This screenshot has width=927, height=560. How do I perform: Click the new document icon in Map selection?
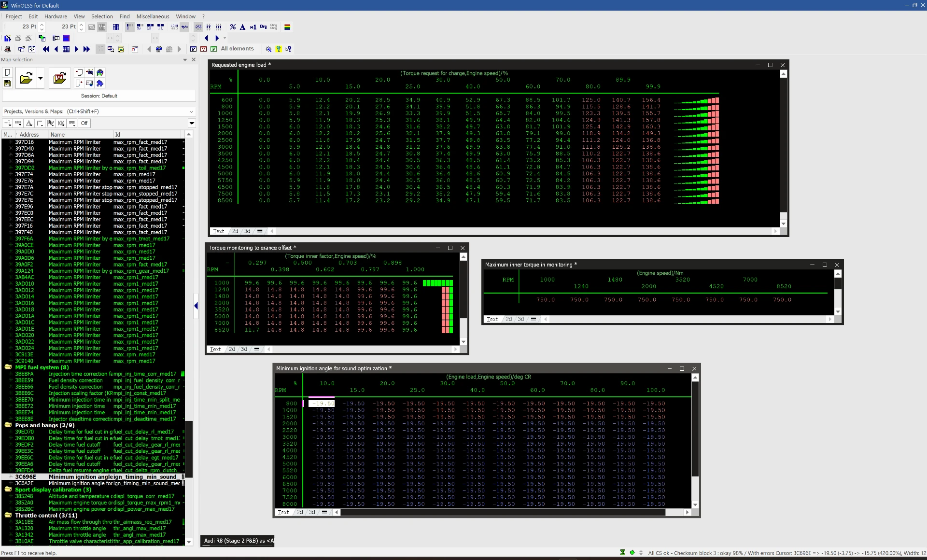coord(7,72)
